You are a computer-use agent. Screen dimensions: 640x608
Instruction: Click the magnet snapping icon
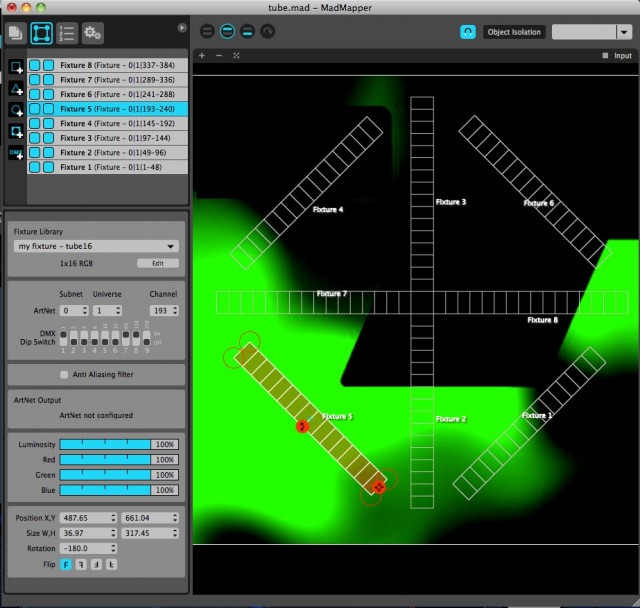468,32
